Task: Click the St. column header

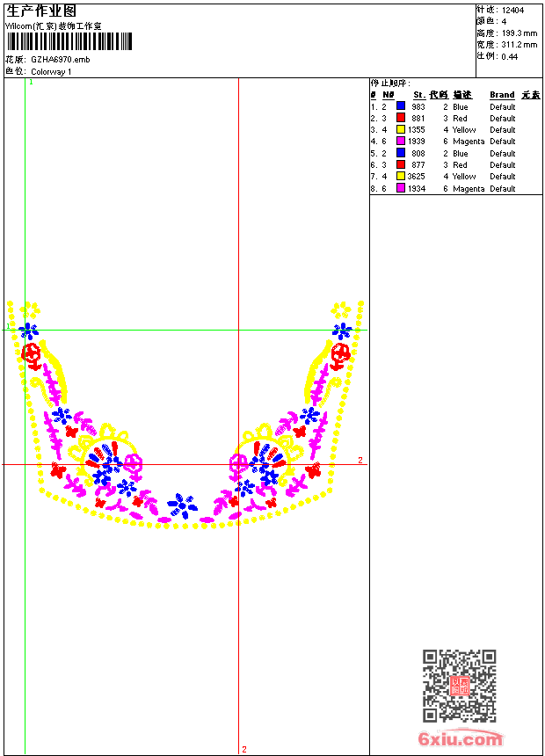Action: (x=418, y=95)
